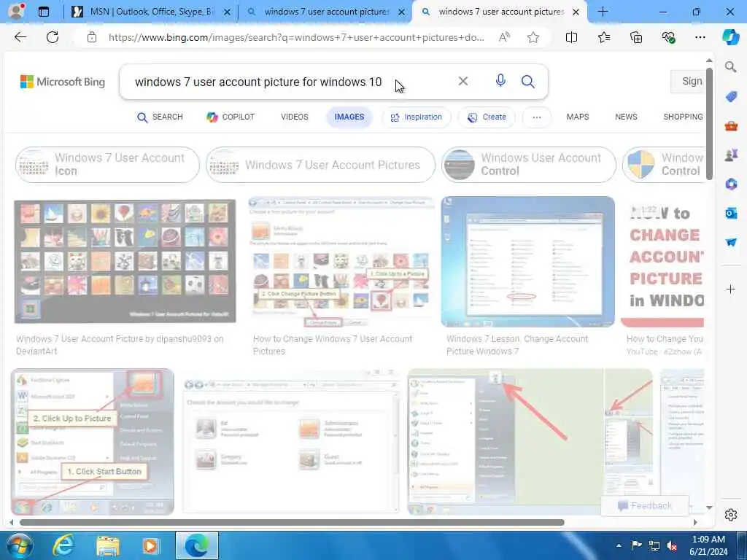Open split screen icon
Image resolution: width=747 pixels, height=560 pixels.
[571, 37]
